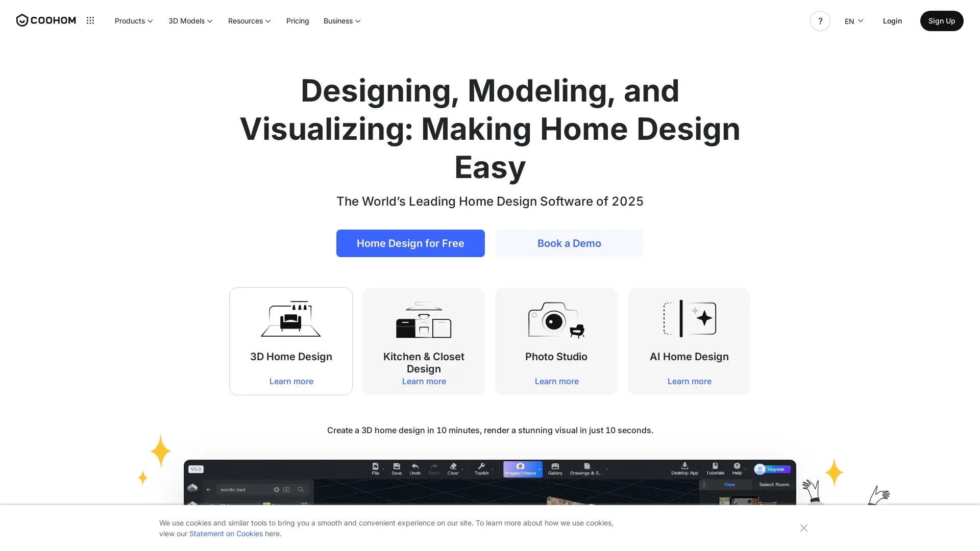Clear the nordic bed search with X icon
The width and height of the screenshot is (980, 551).
tap(277, 490)
